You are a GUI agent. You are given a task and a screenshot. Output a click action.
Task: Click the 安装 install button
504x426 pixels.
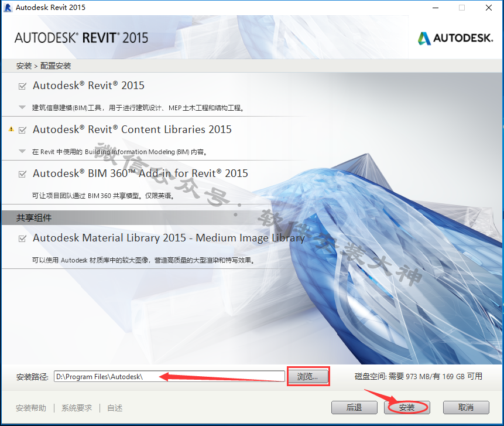click(407, 407)
